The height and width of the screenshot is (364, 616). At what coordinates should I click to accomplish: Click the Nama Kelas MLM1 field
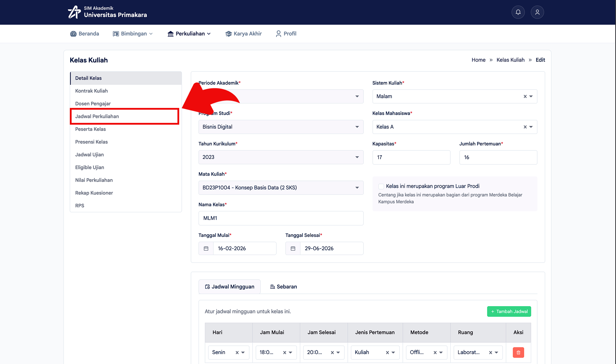point(281,218)
